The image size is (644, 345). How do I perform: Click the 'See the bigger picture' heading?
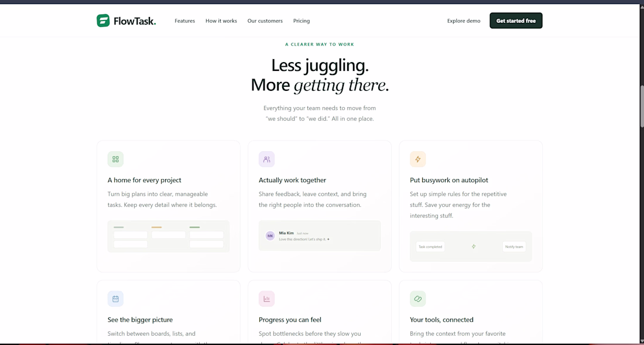pyautogui.click(x=140, y=320)
